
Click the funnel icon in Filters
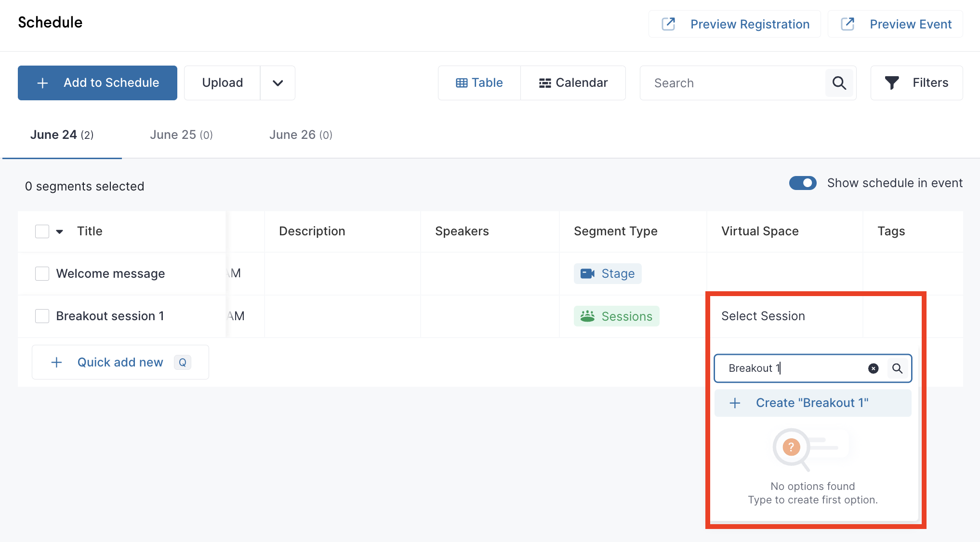pyautogui.click(x=892, y=83)
